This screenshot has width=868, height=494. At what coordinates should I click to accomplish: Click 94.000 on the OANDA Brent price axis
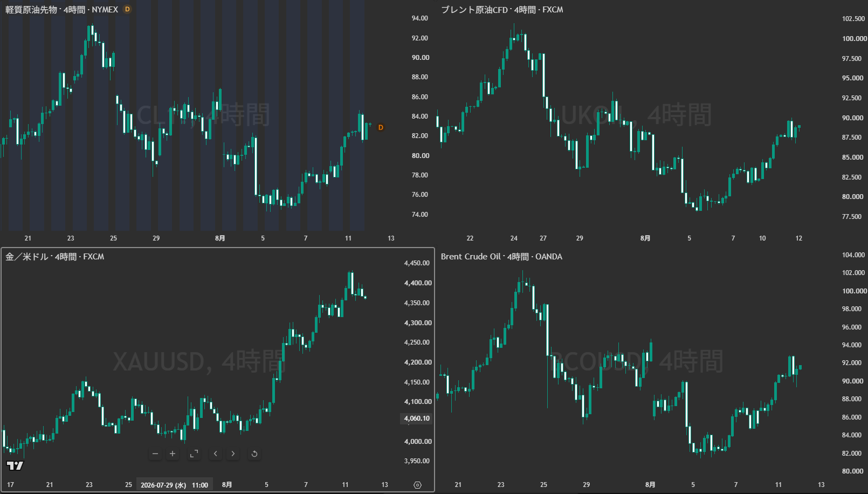pos(853,345)
